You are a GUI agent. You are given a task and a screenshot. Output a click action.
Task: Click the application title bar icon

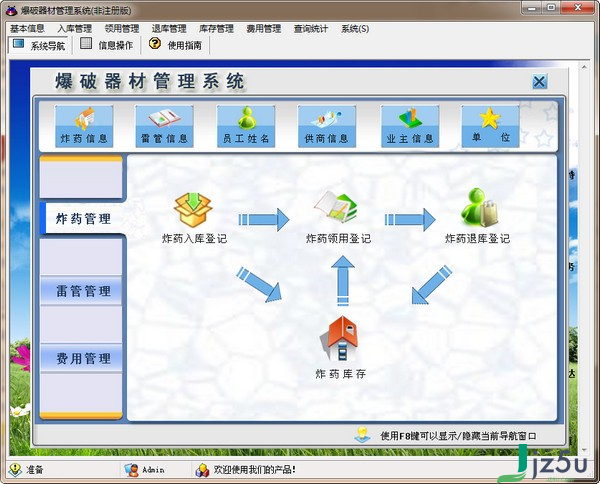[x=11, y=10]
